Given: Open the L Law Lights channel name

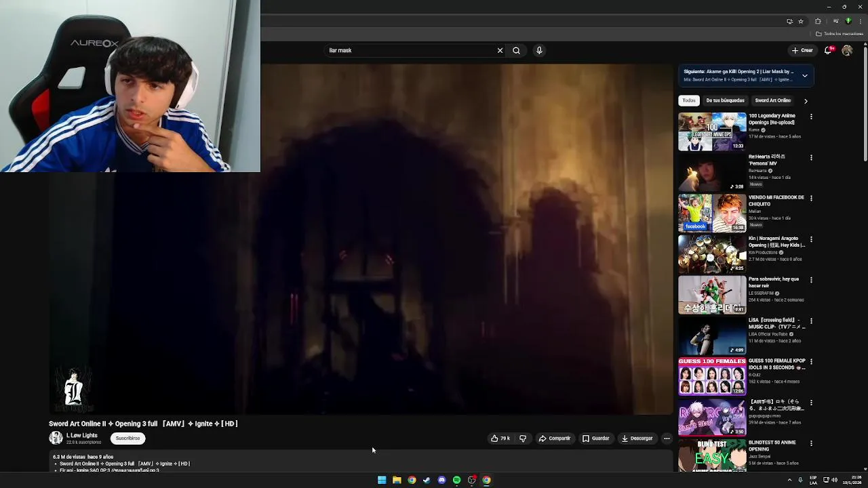Looking at the screenshot, I should [82, 435].
